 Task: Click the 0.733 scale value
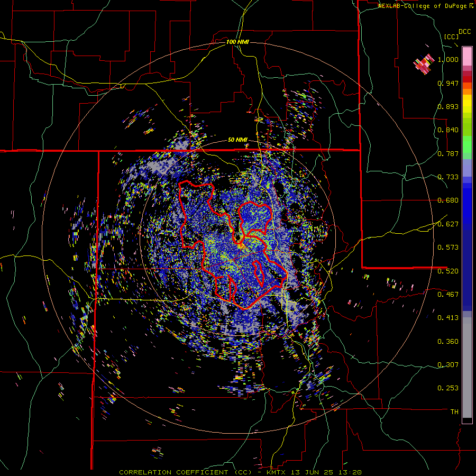coord(448,177)
